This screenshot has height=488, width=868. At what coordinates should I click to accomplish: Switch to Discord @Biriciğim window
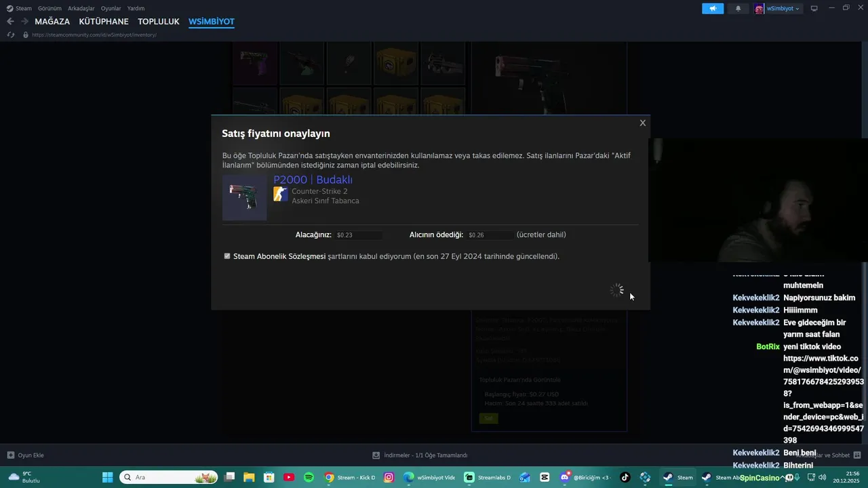[x=585, y=477]
